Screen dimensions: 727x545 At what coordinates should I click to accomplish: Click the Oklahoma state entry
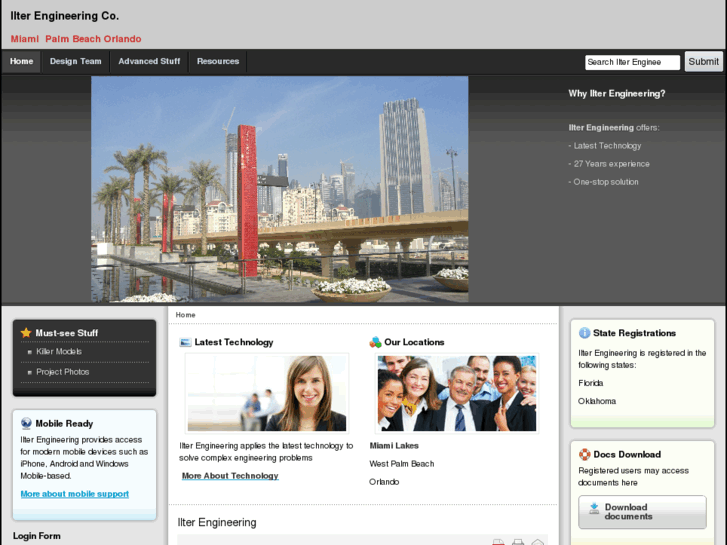click(x=597, y=401)
